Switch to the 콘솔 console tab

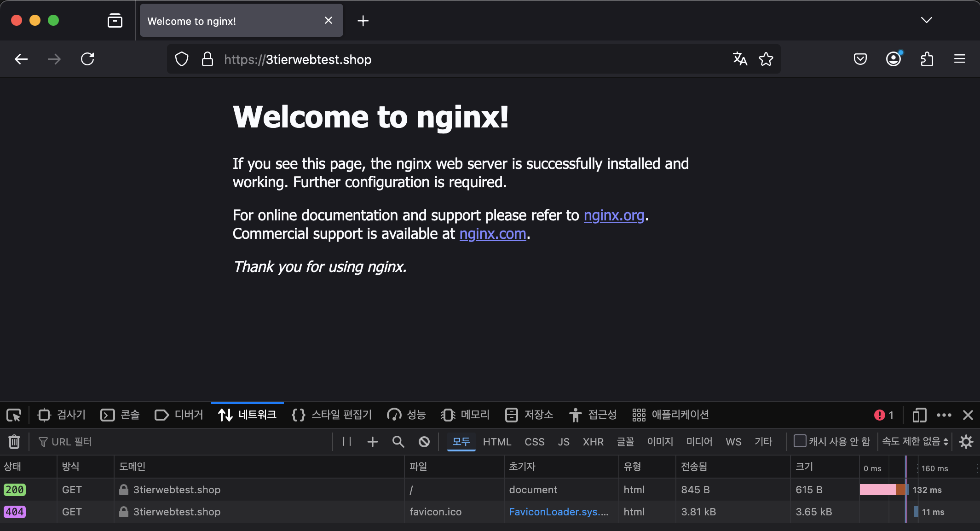[x=120, y=415]
